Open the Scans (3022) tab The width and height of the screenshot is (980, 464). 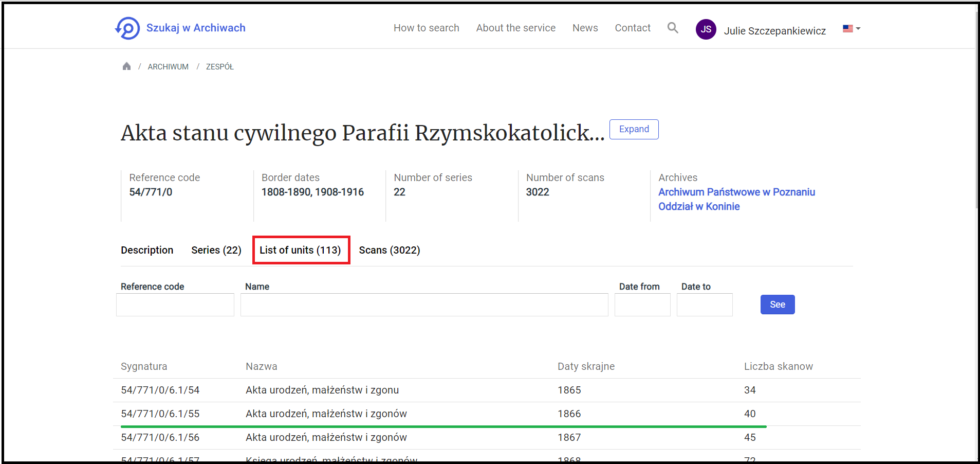(389, 250)
